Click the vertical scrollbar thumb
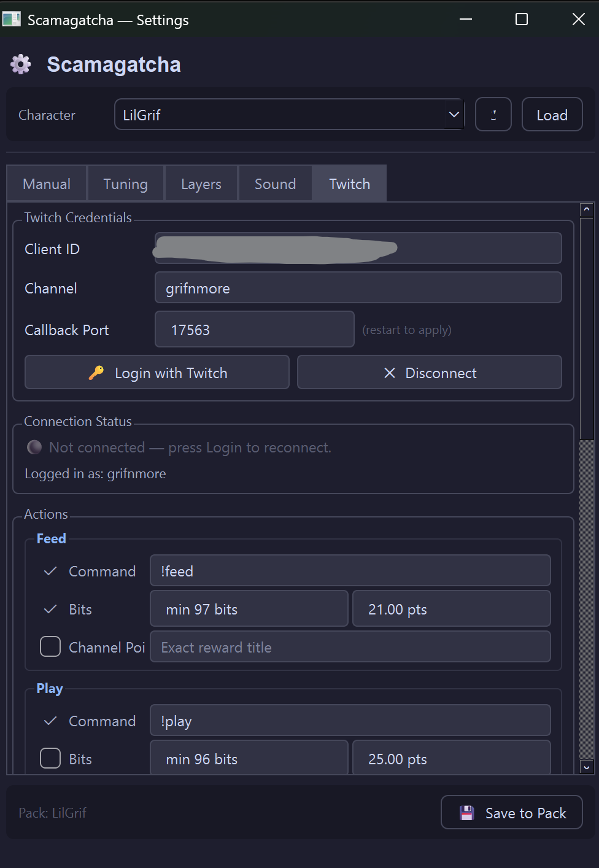Screen dimensions: 599x868 (x=587, y=329)
